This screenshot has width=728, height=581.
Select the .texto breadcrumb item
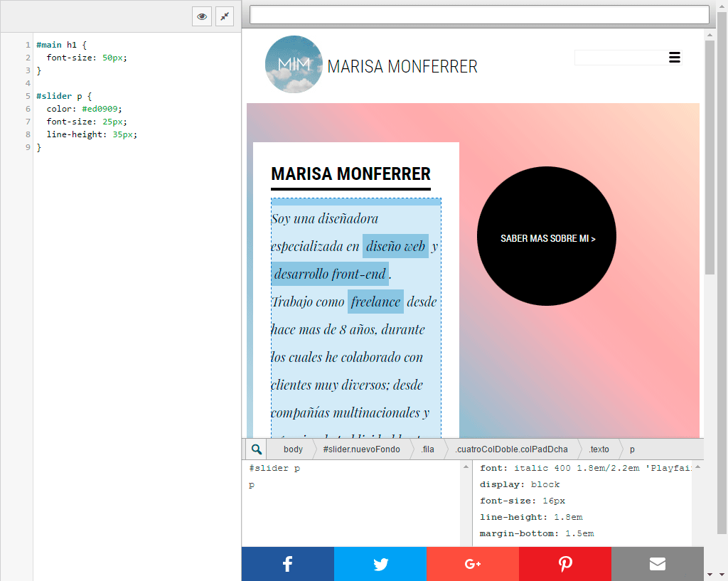coord(599,449)
